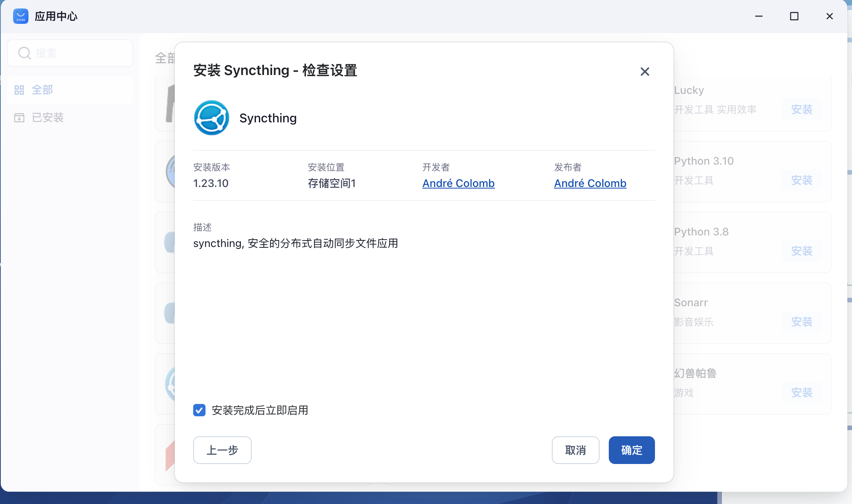Screen dimensions: 852x504
Task: Click the grid icon beside 全部
Action: pyautogui.click(x=19, y=90)
